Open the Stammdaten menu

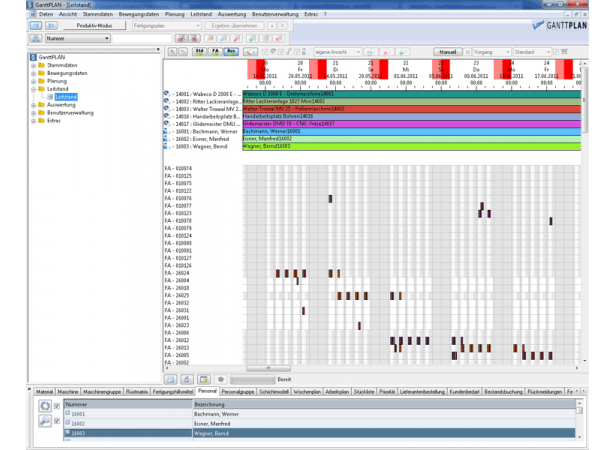pyautogui.click(x=98, y=14)
